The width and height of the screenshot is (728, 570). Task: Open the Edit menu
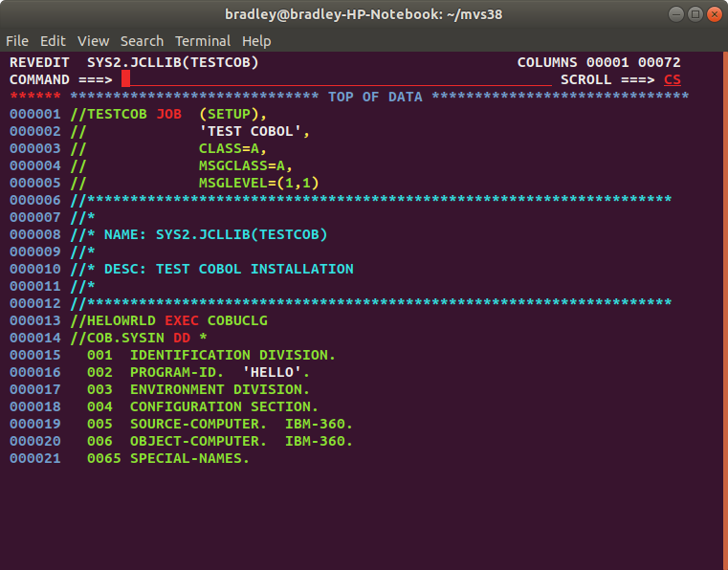[53, 41]
